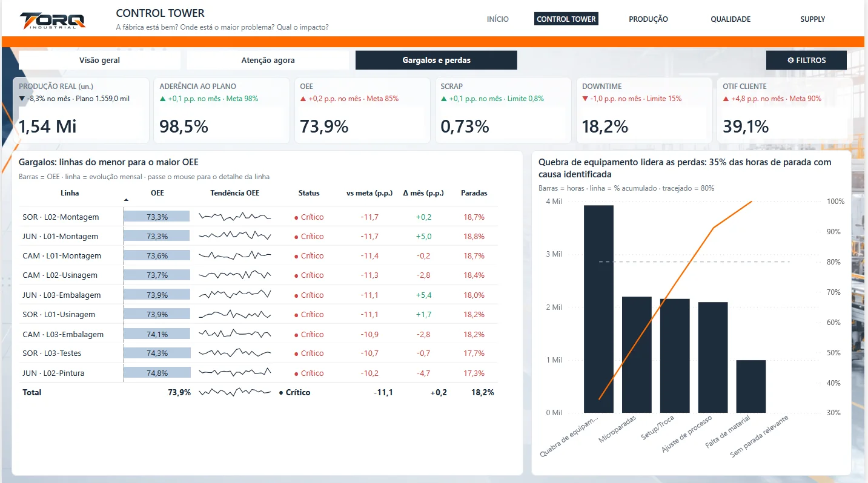Click the sparkline for SOR · L03-Testes
868x483 pixels.
(235, 353)
